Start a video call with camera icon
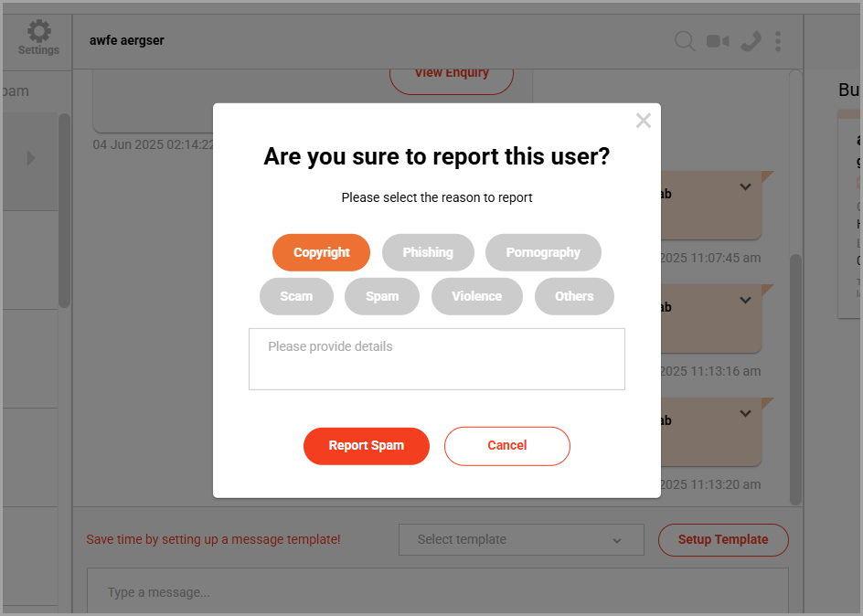 click(718, 41)
